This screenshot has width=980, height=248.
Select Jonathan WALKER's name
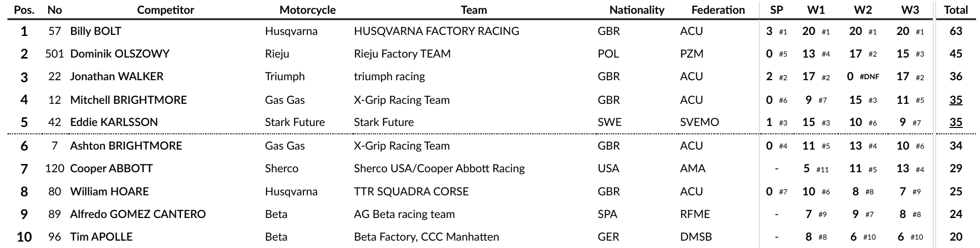point(117,76)
